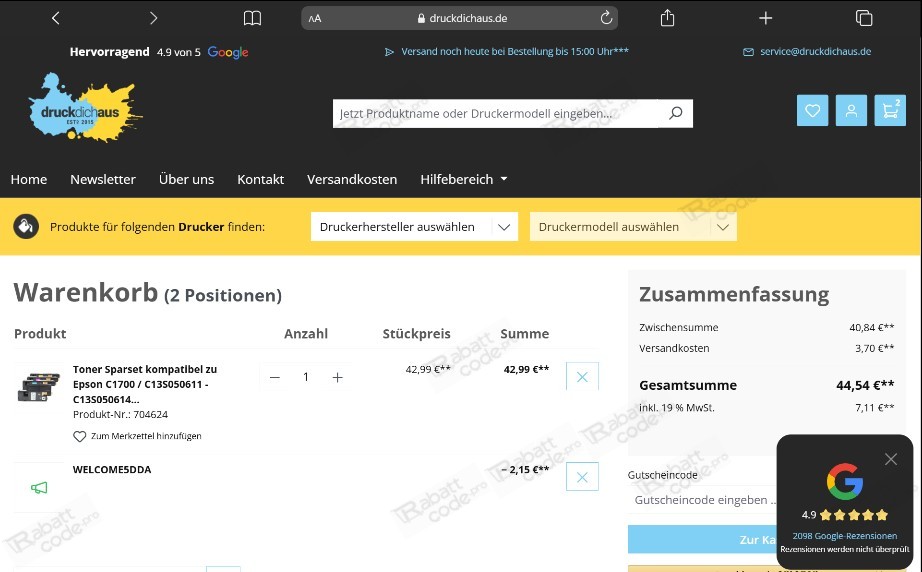Open 2098 Google-Rezensionen link
The image size is (922, 572).
coord(844,536)
